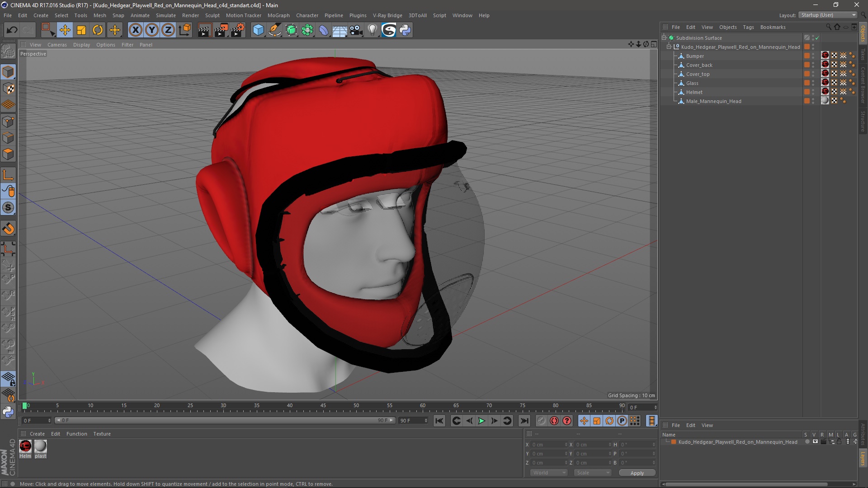Open the V-Ray Bridge menu

387,15
